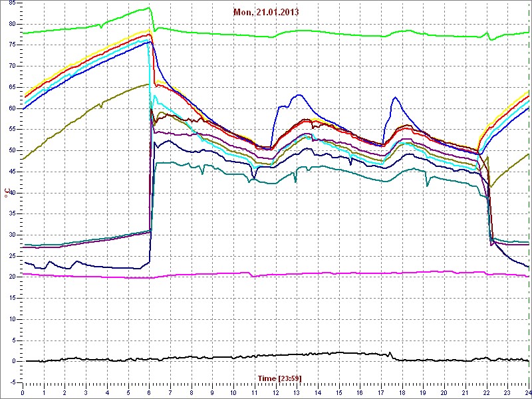Click hour 3 on the time axis
The height and width of the screenshot is (399, 532).
86,392
